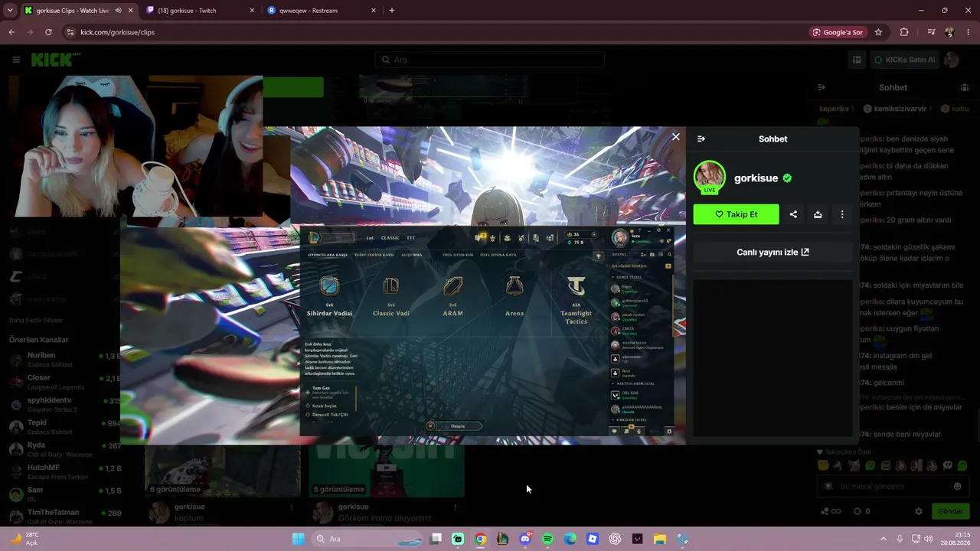Image resolution: width=980 pixels, height=551 pixels.
Task: Switch to the qwweqew Restream tab
Action: (322, 11)
